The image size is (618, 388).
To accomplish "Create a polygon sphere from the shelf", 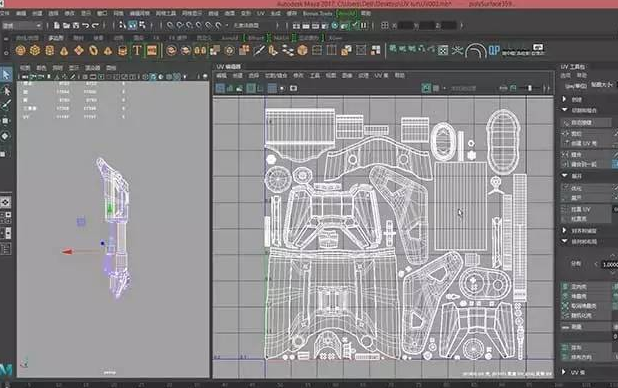I will [20, 50].
